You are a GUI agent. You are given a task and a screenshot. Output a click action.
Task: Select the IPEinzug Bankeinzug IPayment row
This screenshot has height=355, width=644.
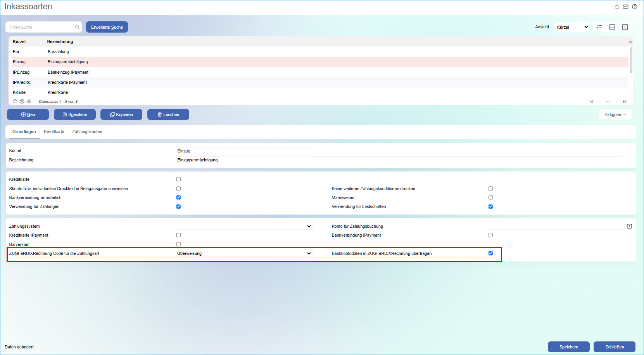point(320,72)
